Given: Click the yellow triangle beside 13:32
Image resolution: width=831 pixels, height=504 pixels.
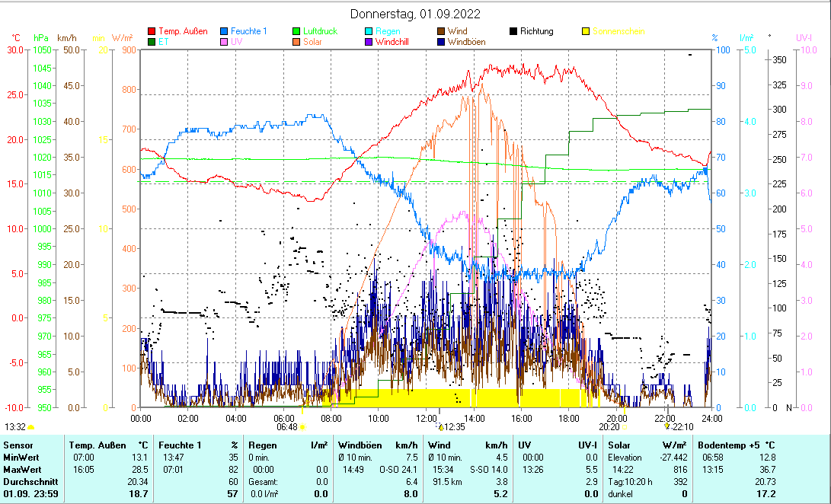Looking at the screenshot, I should [x=31, y=427].
